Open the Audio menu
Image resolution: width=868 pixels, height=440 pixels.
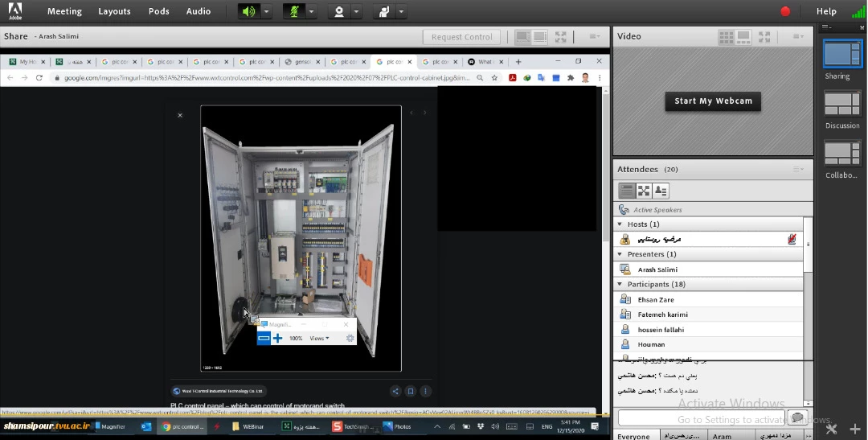click(x=199, y=11)
